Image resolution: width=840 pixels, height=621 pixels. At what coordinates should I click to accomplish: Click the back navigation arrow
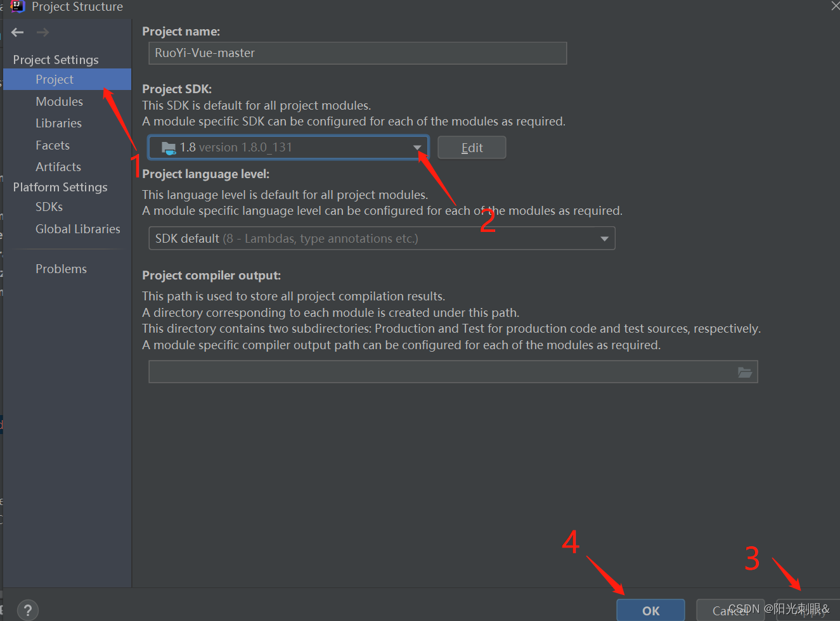tap(18, 32)
